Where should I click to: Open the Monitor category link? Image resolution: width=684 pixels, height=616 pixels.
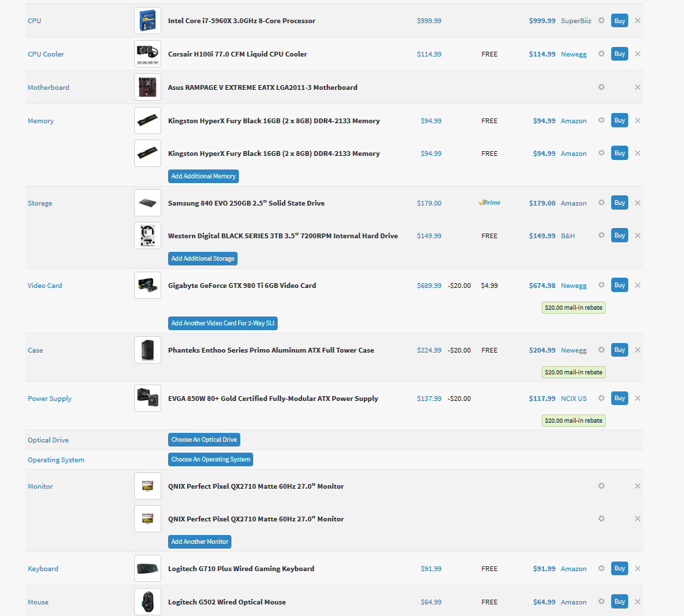[40, 486]
